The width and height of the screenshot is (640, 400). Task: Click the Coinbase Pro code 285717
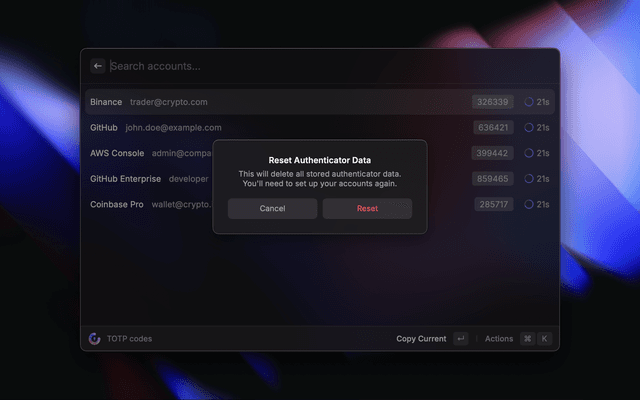(x=493, y=204)
